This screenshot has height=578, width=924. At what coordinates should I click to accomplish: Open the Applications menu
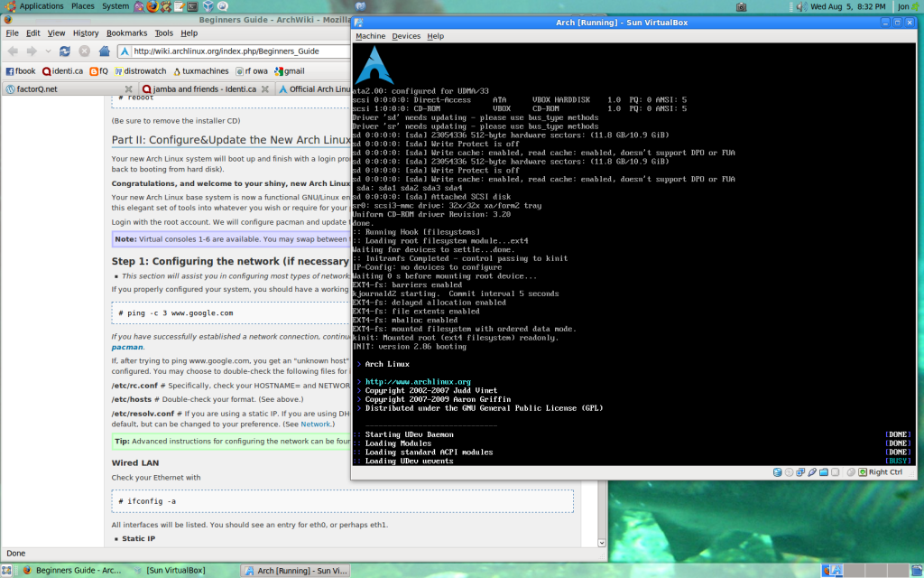[x=41, y=6]
